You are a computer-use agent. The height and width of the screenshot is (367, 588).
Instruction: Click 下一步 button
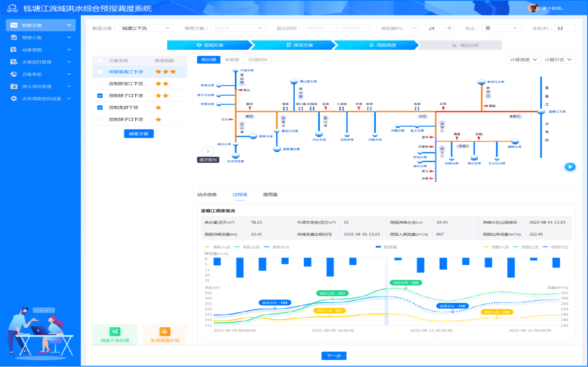tap(334, 356)
